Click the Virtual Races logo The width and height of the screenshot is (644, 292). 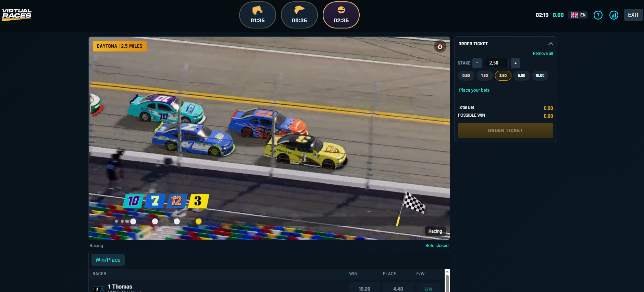coord(17,15)
